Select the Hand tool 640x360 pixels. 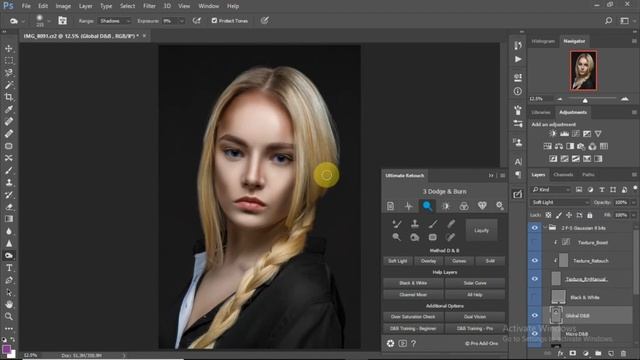[x=9, y=304]
